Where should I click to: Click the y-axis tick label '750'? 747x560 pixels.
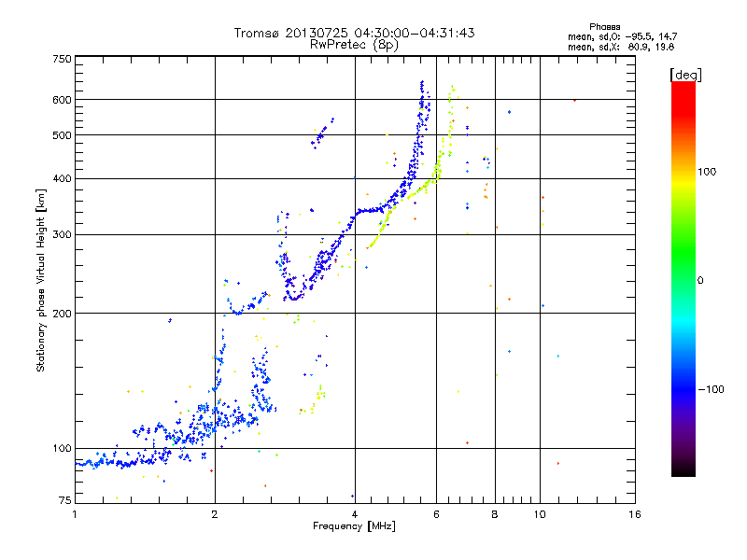point(62,59)
